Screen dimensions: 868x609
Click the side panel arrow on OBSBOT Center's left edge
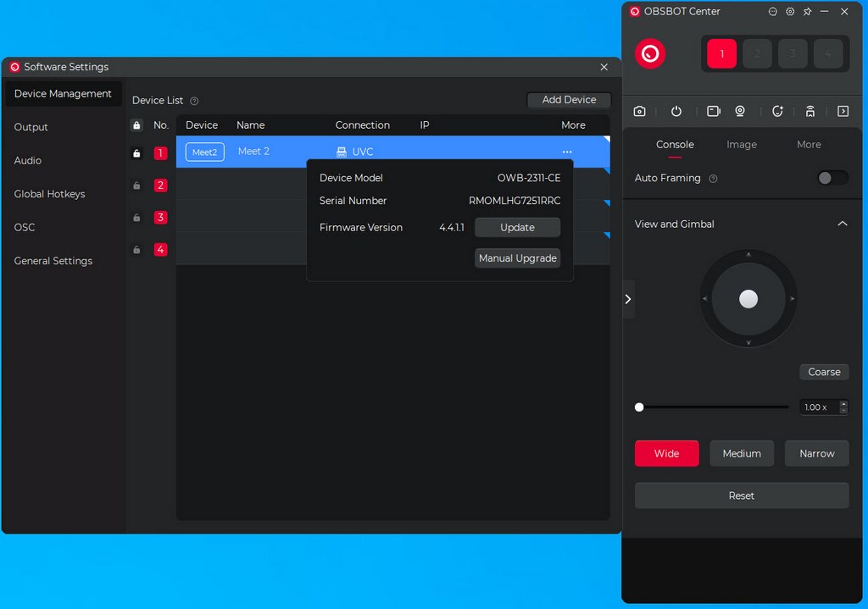click(x=628, y=299)
